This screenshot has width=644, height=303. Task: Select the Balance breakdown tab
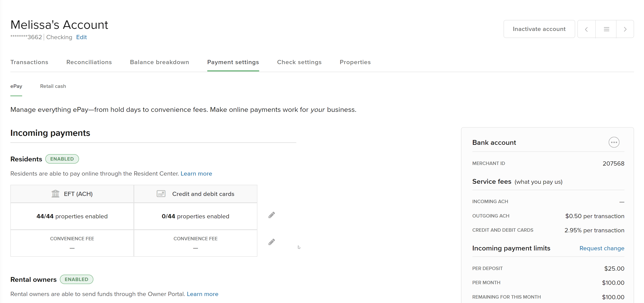coord(159,62)
